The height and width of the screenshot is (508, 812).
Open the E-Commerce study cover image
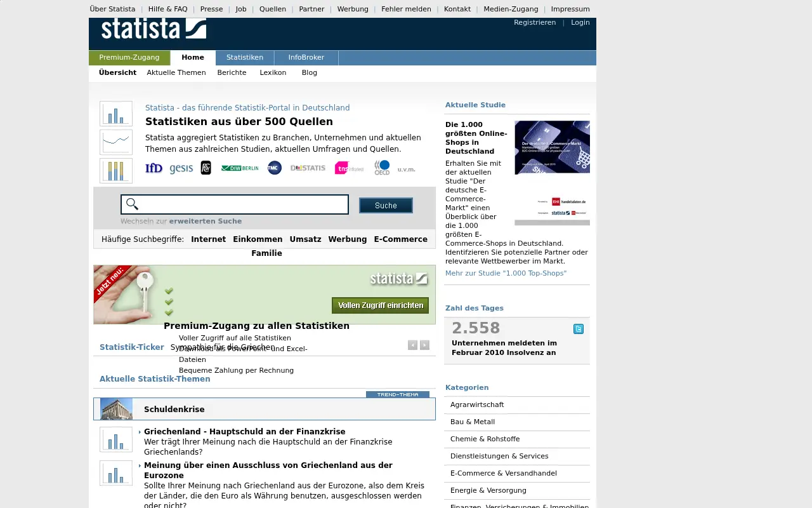[552, 173]
